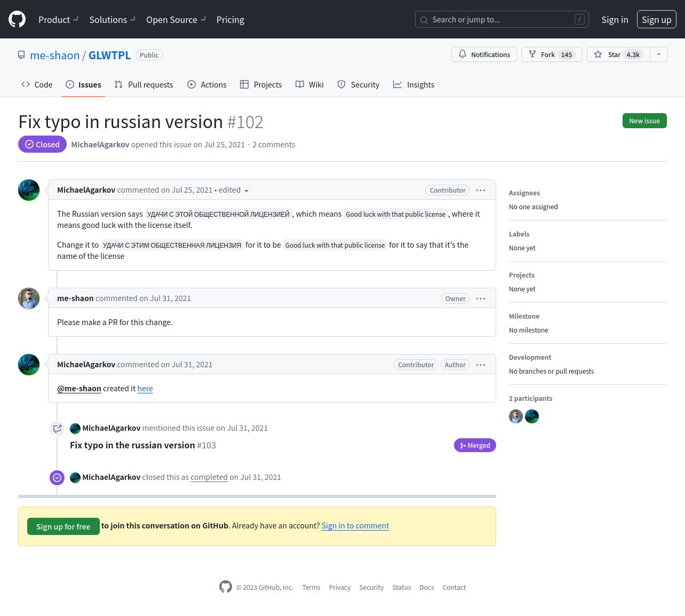685x616 pixels.
Task: Click the 'No milestone' text
Action: (529, 330)
